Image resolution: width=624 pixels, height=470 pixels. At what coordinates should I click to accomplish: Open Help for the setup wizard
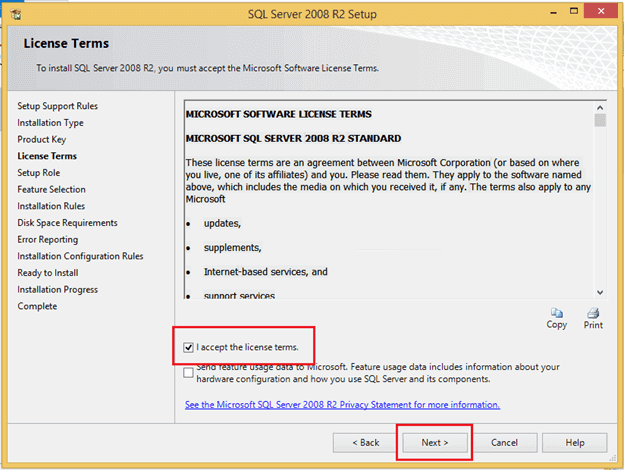[x=575, y=442]
